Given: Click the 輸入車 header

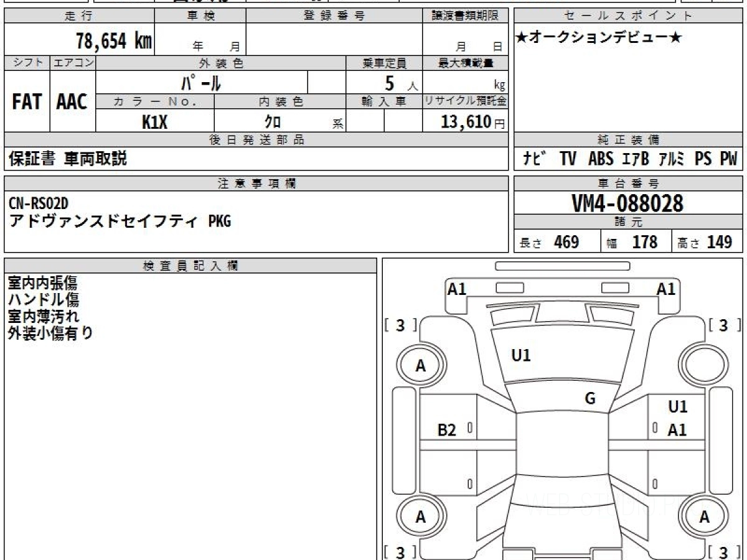Looking at the screenshot, I should click(384, 101).
